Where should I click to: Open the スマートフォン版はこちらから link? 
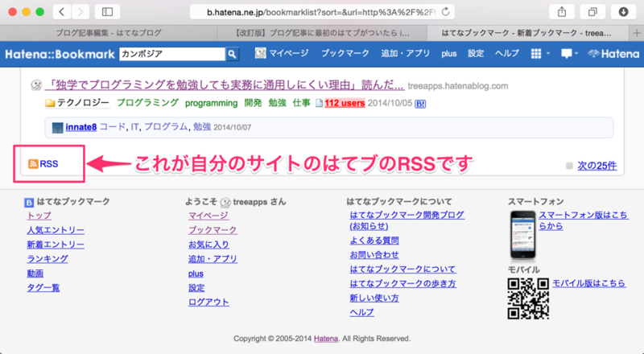[x=584, y=220]
